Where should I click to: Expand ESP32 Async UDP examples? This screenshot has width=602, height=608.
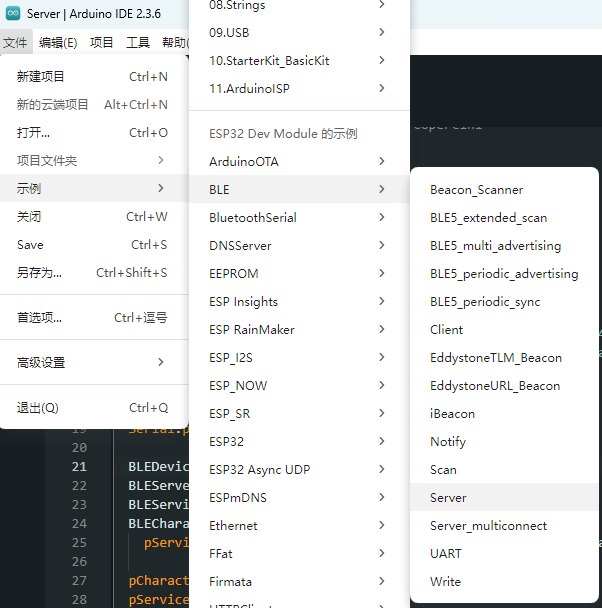point(299,469)
